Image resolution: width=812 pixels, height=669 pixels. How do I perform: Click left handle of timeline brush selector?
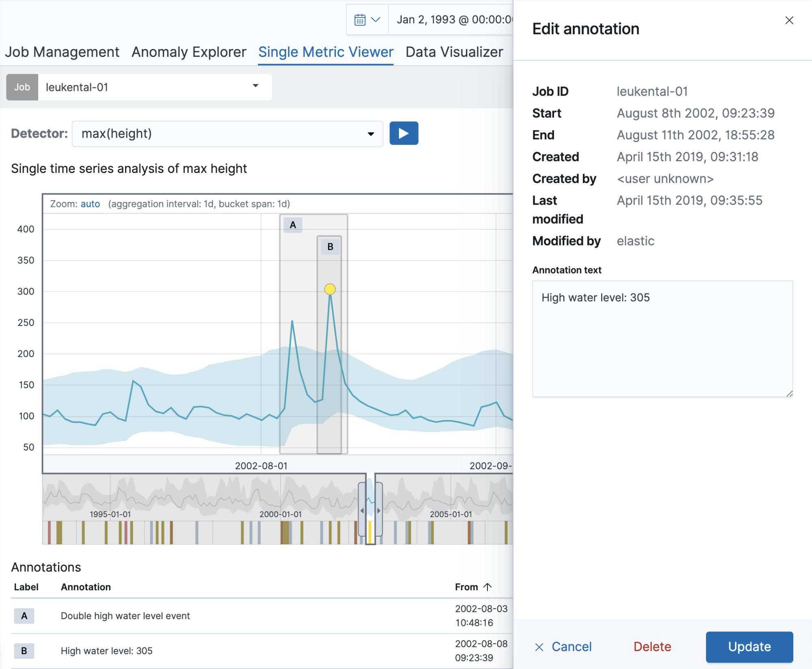362,510
